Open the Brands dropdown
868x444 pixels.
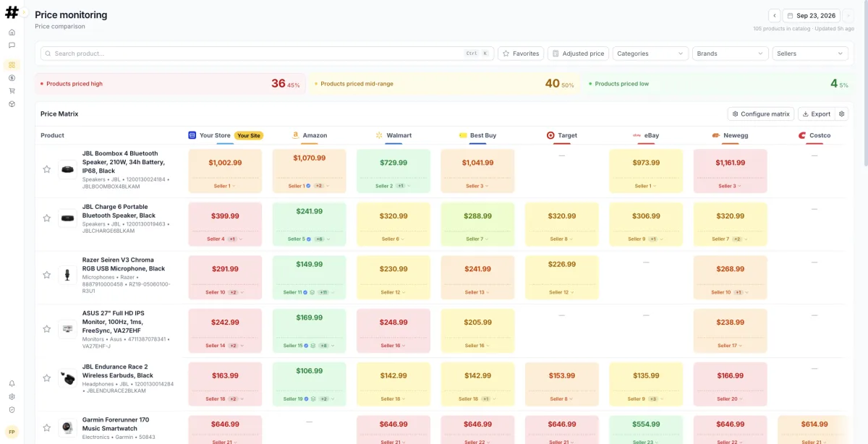click(731, 54)
